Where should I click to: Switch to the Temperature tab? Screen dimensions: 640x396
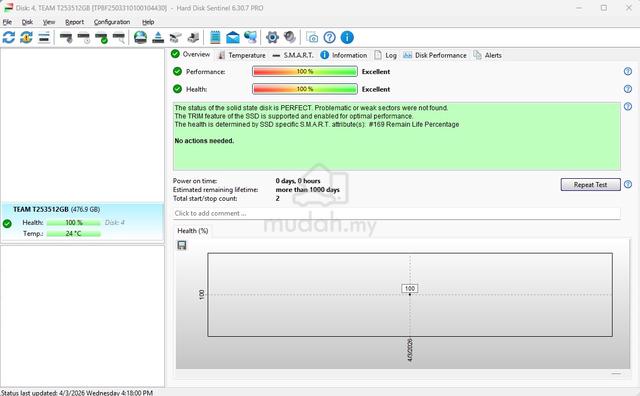coord(242,55)
